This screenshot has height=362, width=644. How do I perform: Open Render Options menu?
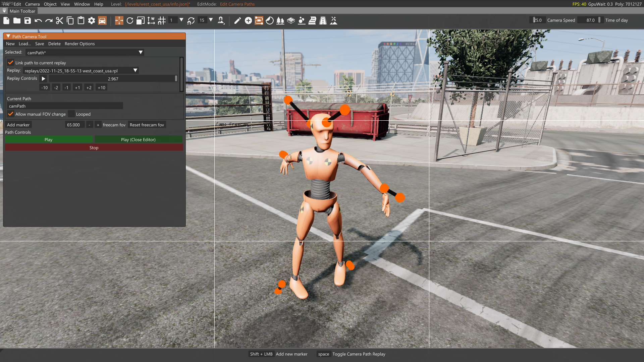pyautogui.click(x=79, y=44)
